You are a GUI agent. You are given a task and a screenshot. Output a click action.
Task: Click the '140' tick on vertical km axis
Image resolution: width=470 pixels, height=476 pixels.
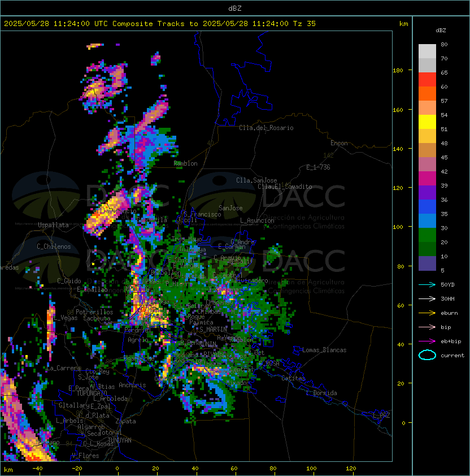(398, 149)
